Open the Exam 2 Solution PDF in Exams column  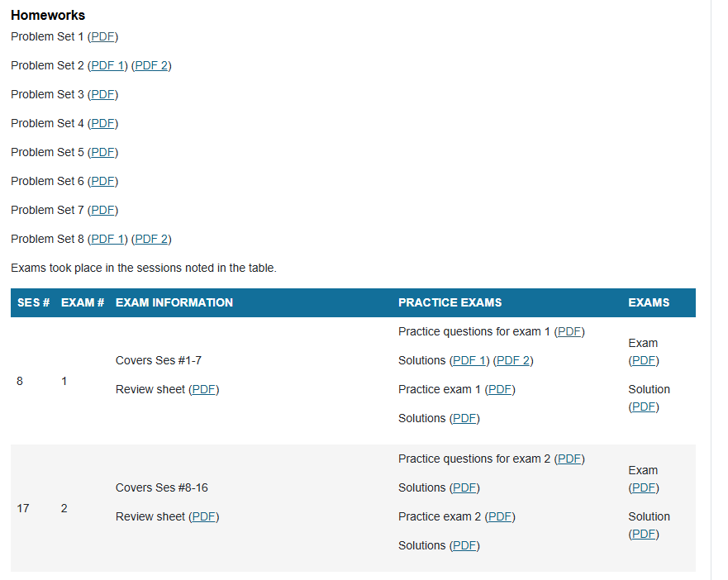644,534
